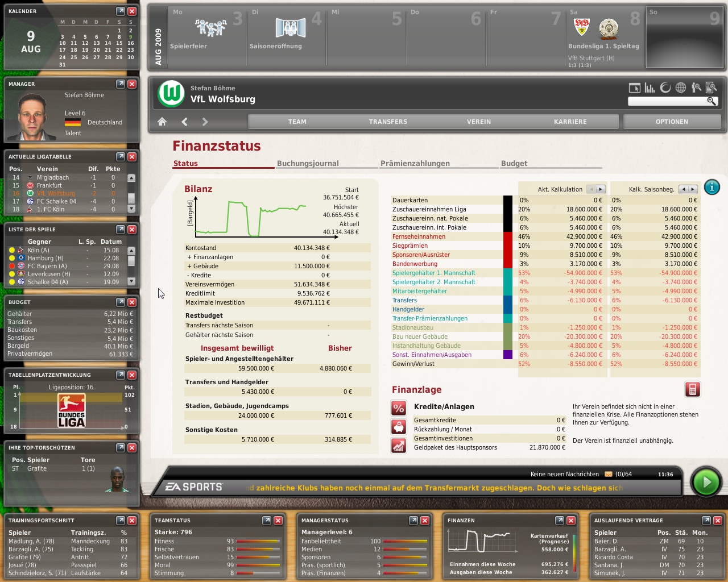Viewport: 728px width, 582px height.
Task: Click the piggy bank investment icon
Action: coord(399,427)
